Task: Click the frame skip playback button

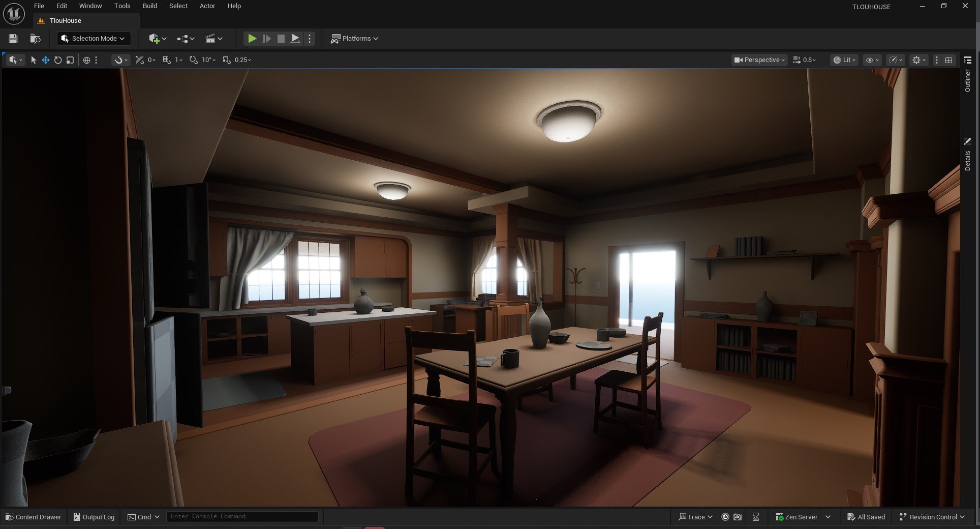Action: click(x=267, y=39)
